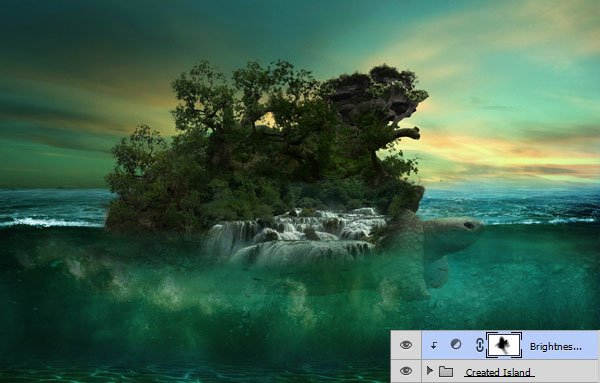This screenshot has width=600, height=383.
Task: Hide the Created Island group
Action: coord(406,371)
